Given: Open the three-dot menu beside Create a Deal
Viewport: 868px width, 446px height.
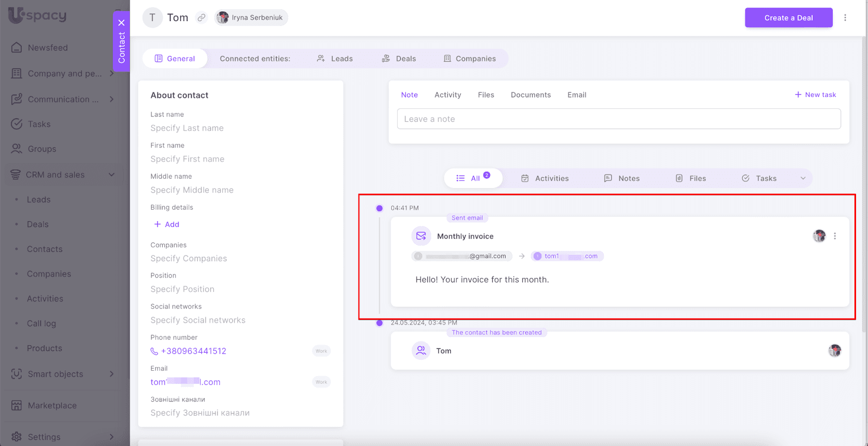Looking at the screenshot, I should [845, 18].
